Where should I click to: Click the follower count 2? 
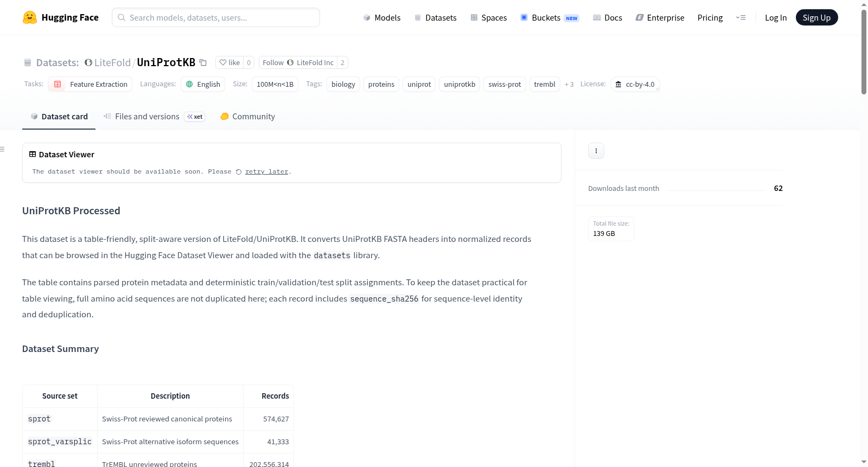(x=342, y=62)
